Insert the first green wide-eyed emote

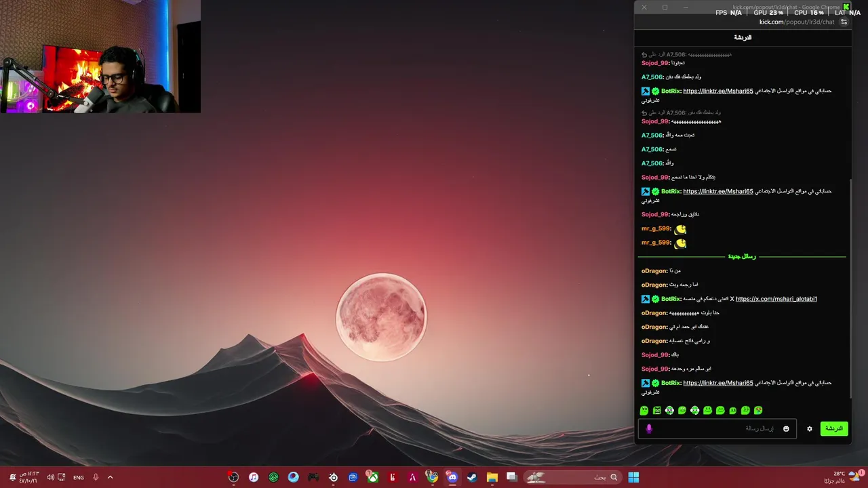(644, 410)
